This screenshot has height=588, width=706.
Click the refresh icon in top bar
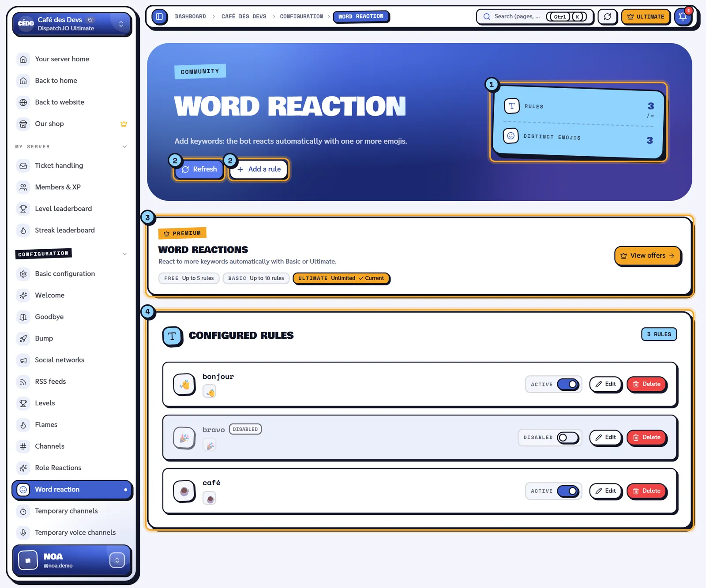pyautogui.click(x=608, y=17)
